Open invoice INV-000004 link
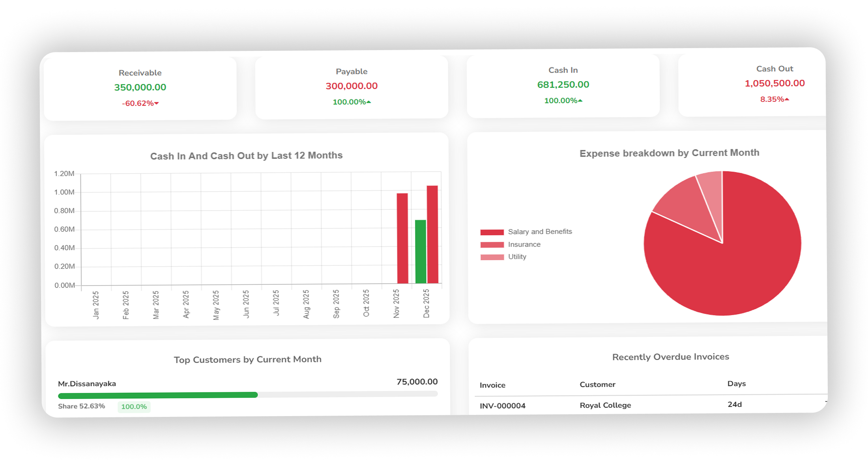The image size is (868, 465). tap(502, 406)
